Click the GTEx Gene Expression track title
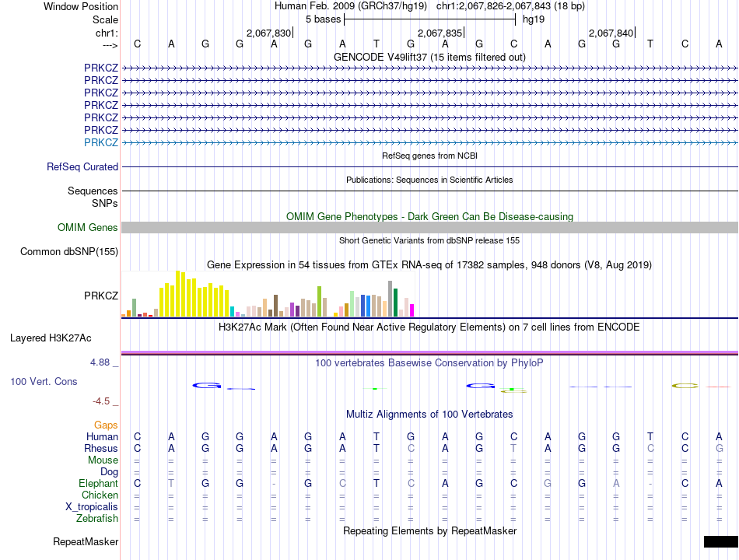Viewport: 739px width, 560px height. tap(429, 265)
